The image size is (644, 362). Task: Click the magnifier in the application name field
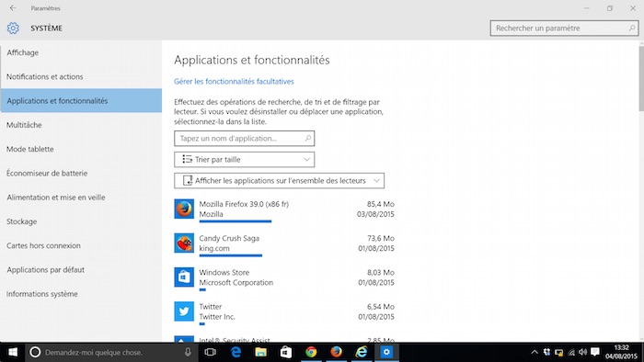click(307, 139)
